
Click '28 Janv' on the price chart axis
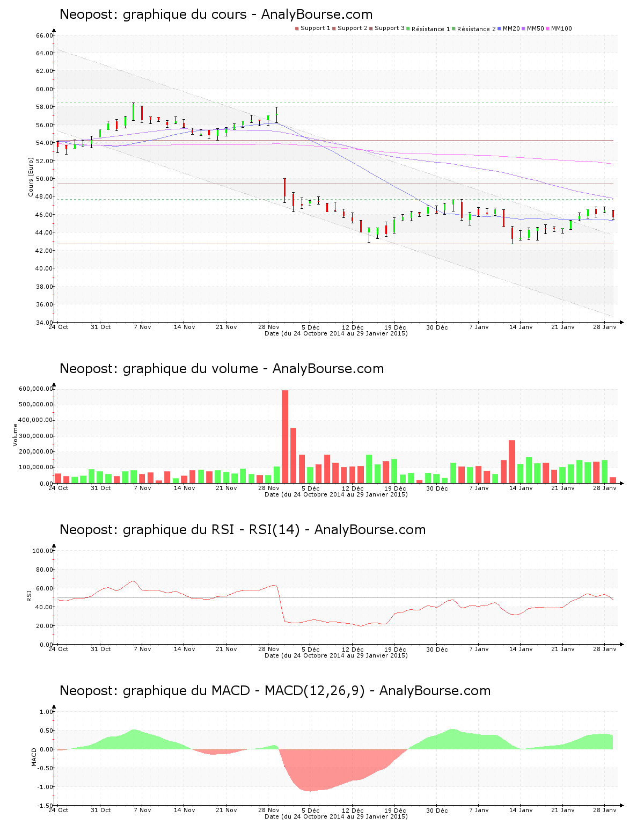(605, 327)
